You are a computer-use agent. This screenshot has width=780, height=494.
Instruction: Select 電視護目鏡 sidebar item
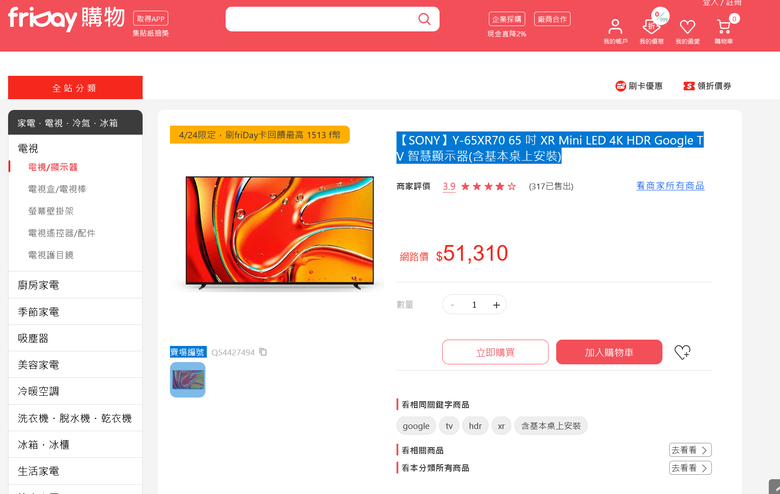[51, 255]
